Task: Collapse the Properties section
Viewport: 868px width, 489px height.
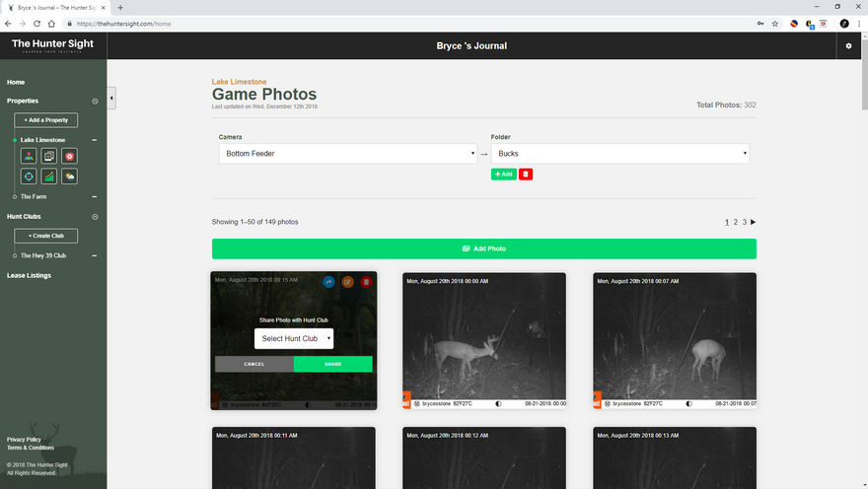Action: click(x=95, y=102)
